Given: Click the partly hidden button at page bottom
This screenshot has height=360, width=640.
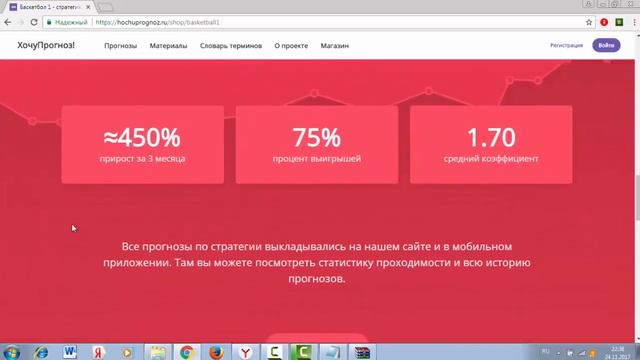Looking at the screenshot, I should [x=317, y=338].
